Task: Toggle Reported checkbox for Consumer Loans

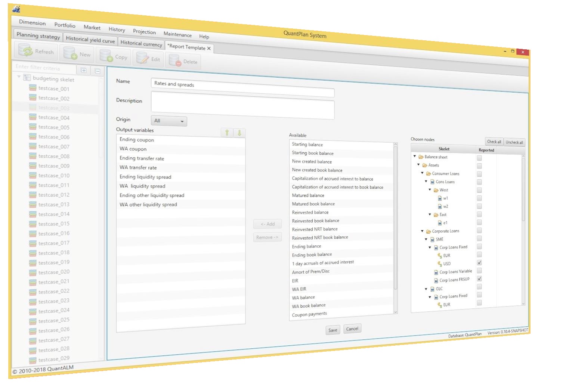Action: tap(479, 174)
